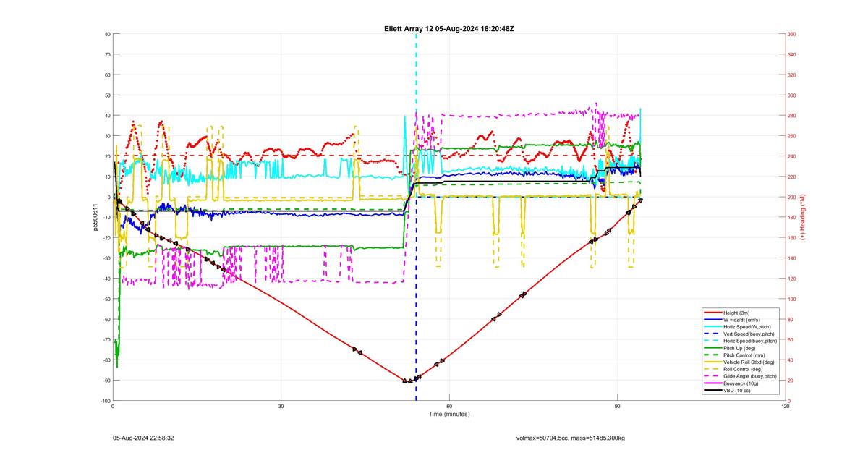The width and height of the screenshot is (868, 450).
Task: Click the right axis tick label '240'
Action: point(792,156)
